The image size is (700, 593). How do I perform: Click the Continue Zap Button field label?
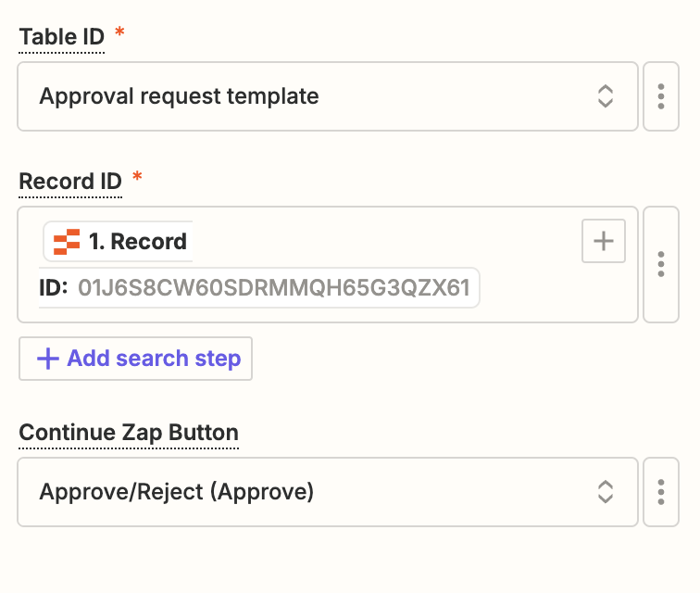click(x=129, y=432)
